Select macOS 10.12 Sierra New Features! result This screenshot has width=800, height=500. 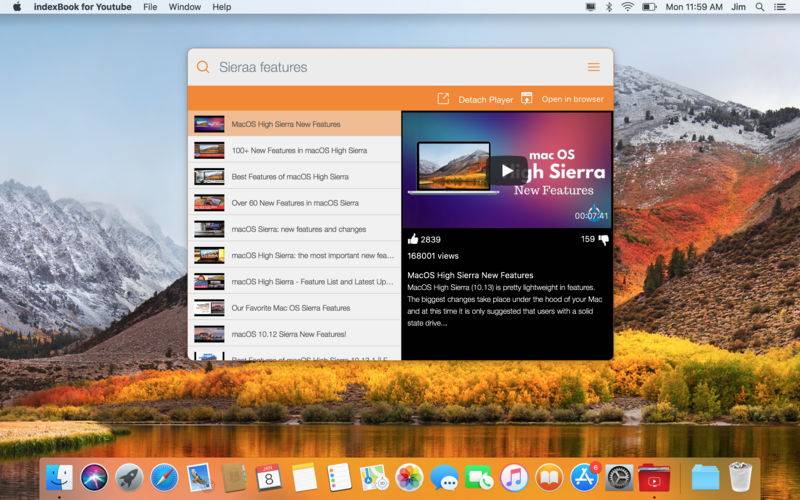294,334
